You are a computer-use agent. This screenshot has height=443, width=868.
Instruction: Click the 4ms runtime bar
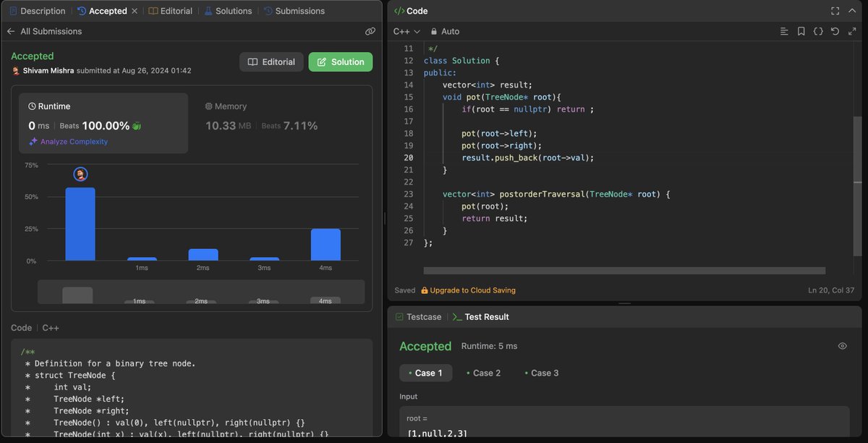(325, 245)
